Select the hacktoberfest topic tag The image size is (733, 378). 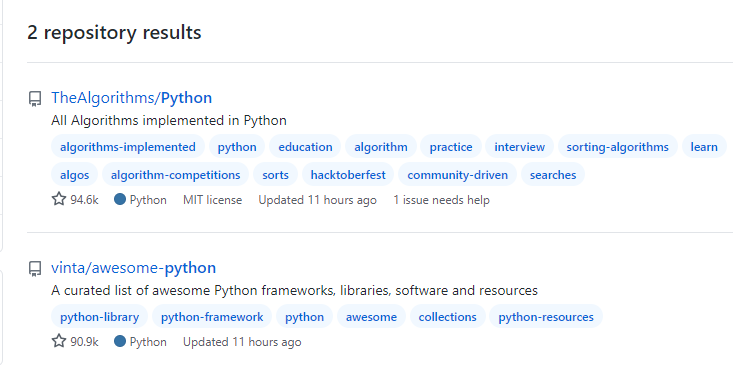click(x=348, y=175)
